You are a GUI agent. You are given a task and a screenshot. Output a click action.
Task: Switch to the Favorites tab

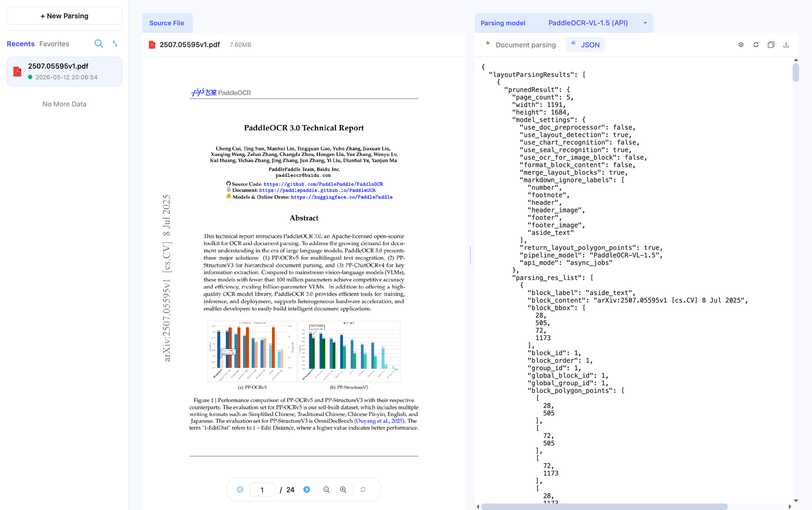(54, 44)
